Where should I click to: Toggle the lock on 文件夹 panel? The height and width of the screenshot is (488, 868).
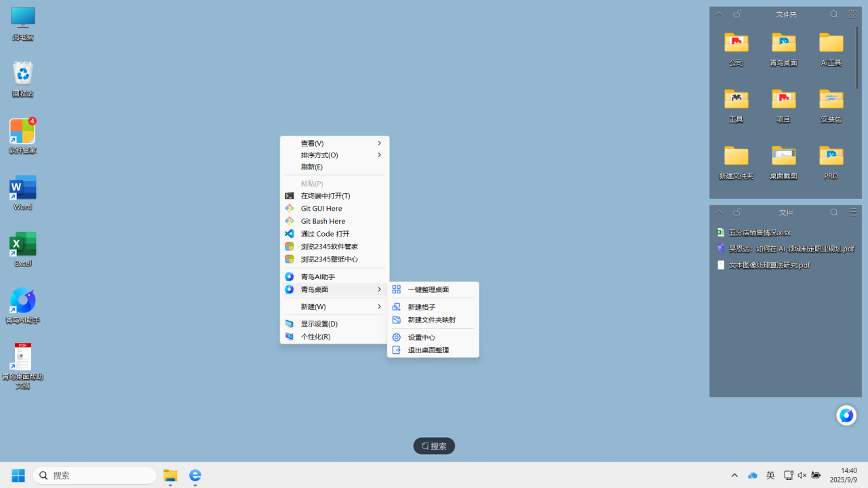(738, 14)
